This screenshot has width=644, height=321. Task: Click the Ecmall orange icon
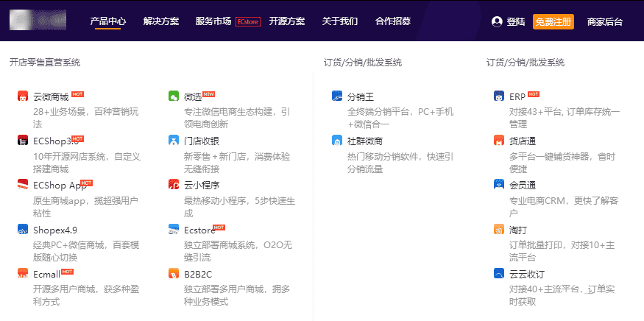pos(23,273)
